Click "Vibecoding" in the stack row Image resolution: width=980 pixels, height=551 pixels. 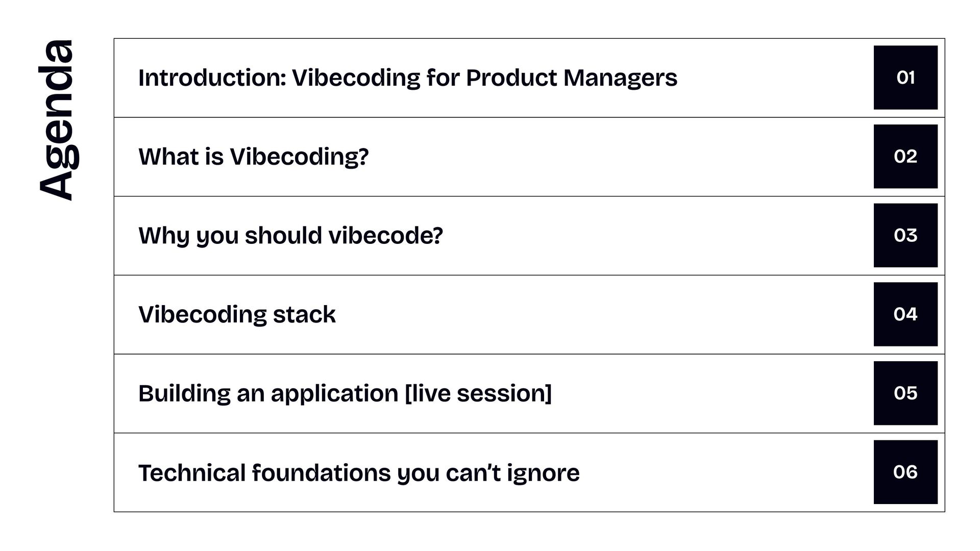pyautogui.click(x=202, y=315)
